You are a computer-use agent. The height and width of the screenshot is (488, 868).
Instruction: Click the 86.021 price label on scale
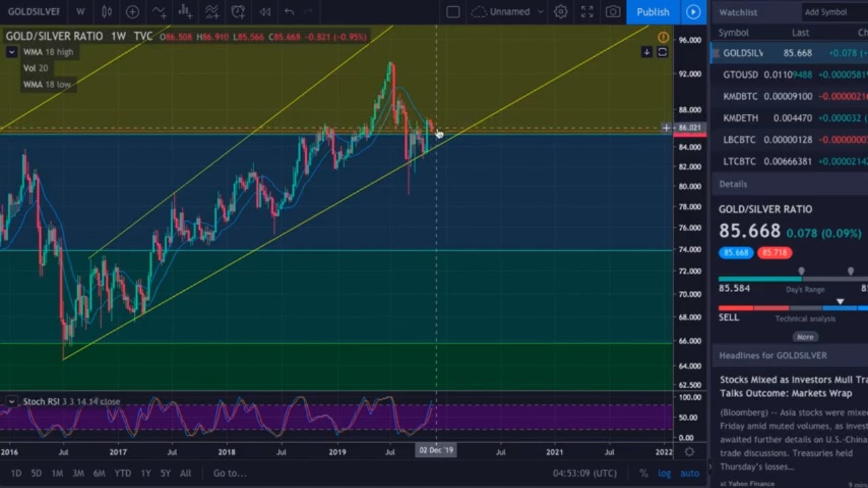690,127
